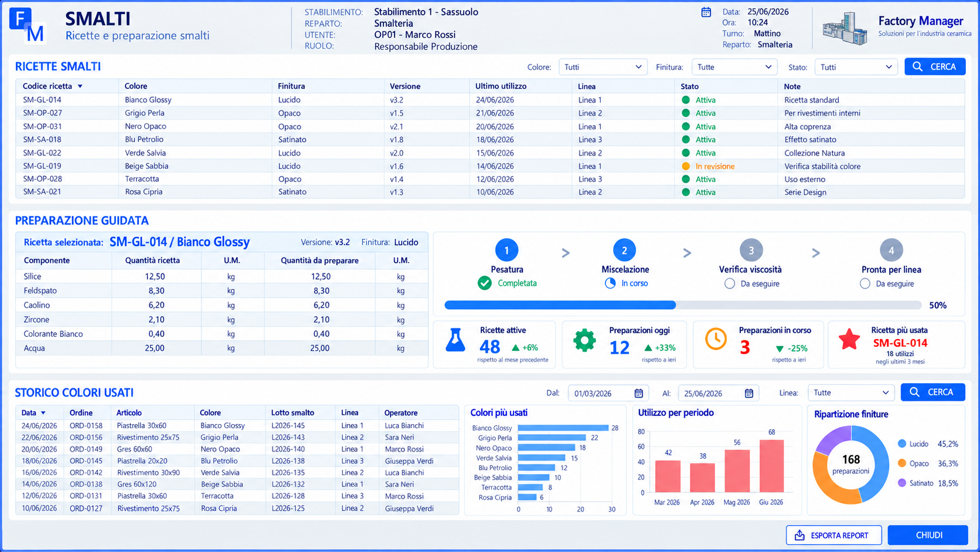This screenshot has width=980, height=552.
Task: Click the calendar icon beside Data in header
Action: tap(706, 12)
